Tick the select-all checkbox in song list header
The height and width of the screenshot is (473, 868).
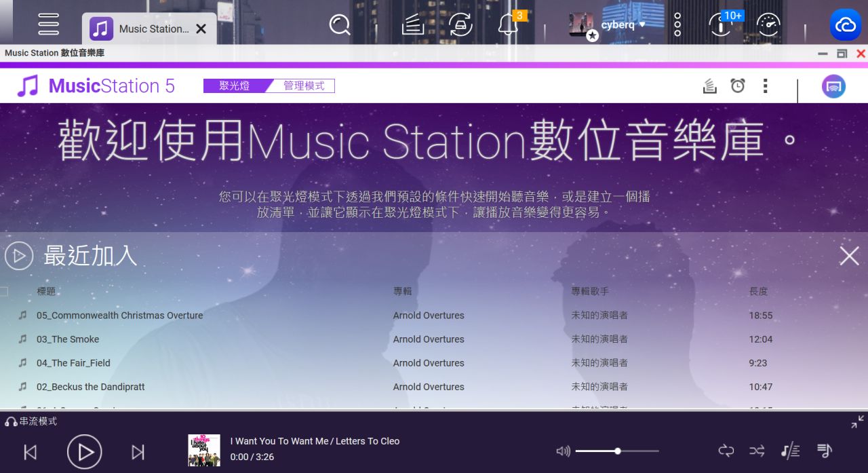(x=4, y=292)
